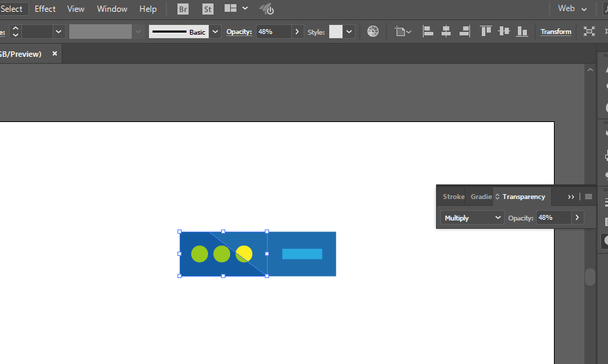
Task: Click Vertical Align Top icon
Action: [486, 31]
